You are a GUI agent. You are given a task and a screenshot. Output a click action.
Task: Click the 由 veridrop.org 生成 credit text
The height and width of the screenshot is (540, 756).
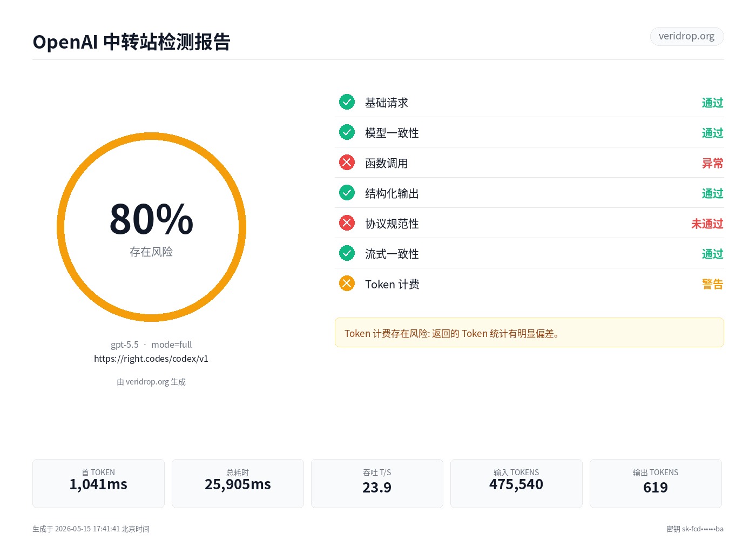pyautogui.click(x=151, y=382)
